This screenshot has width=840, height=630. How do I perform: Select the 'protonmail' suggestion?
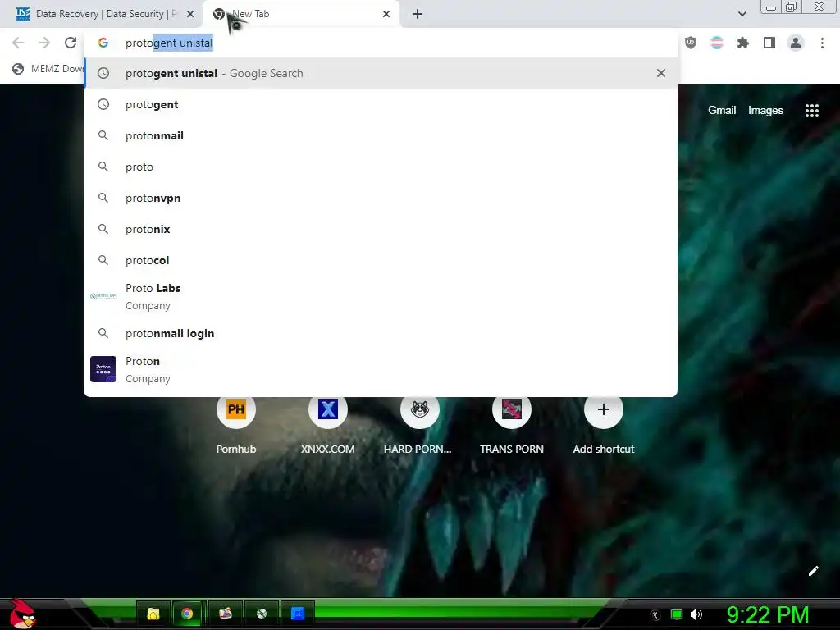pos(381,135)
